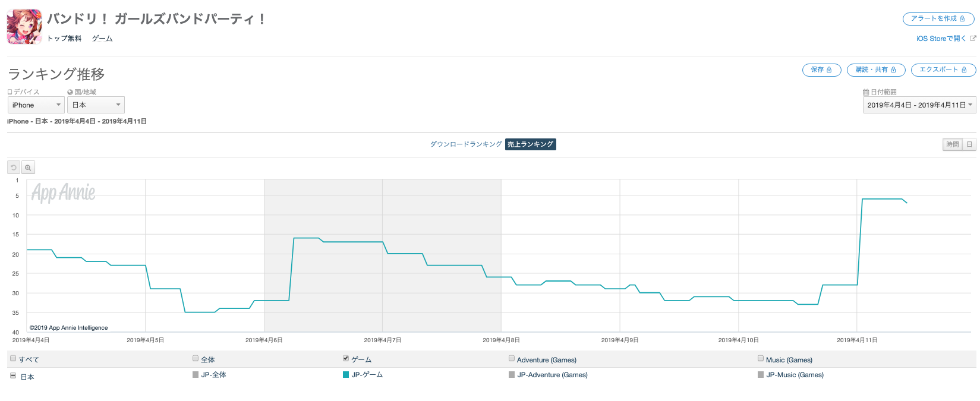Click the game app icon thumbnail

click(24, 27)
